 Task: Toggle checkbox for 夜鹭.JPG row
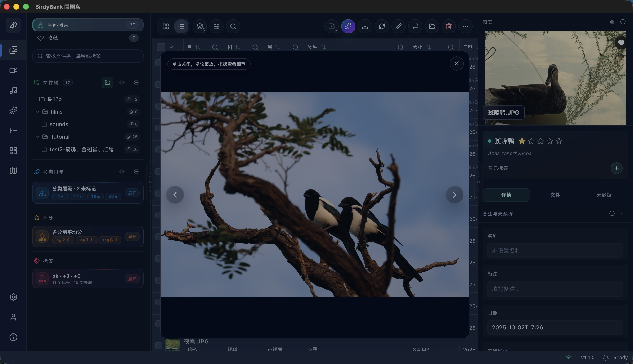coord(158,346)
